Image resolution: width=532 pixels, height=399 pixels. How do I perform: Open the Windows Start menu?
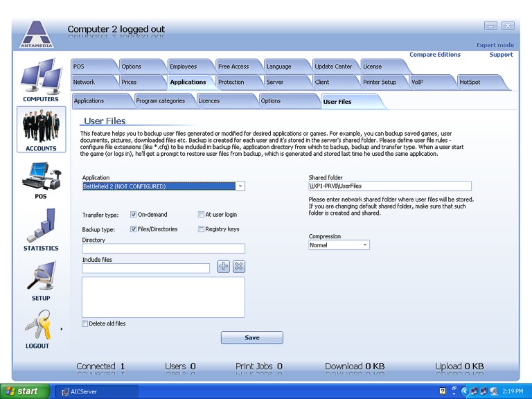(24, 391)
